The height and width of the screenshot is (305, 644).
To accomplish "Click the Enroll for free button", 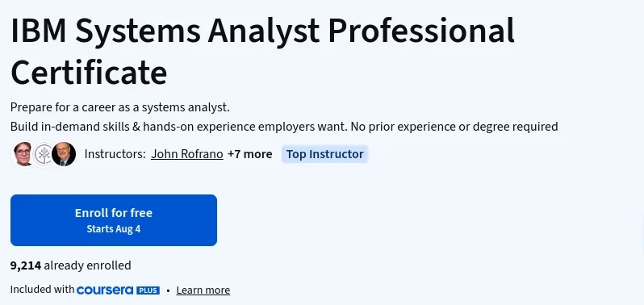I will [114, 220].
